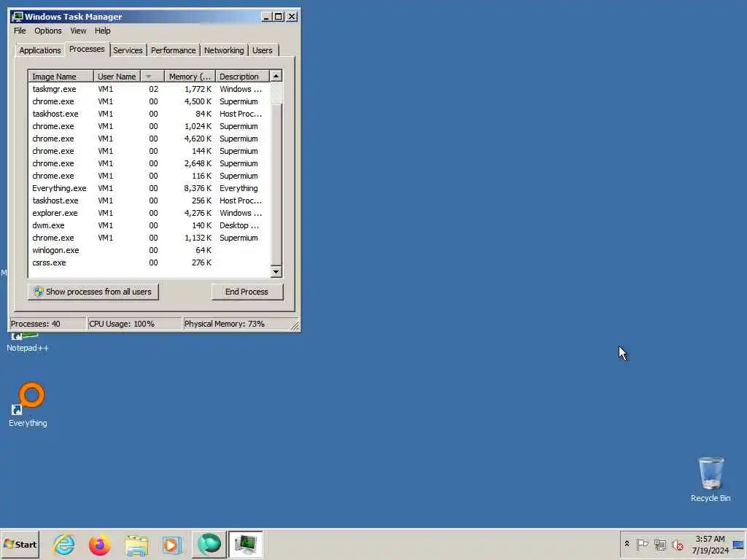Viewport: 747px width, 560px height.
Task: Select chrome.exe row using 1,024 K
Action: 149,126
